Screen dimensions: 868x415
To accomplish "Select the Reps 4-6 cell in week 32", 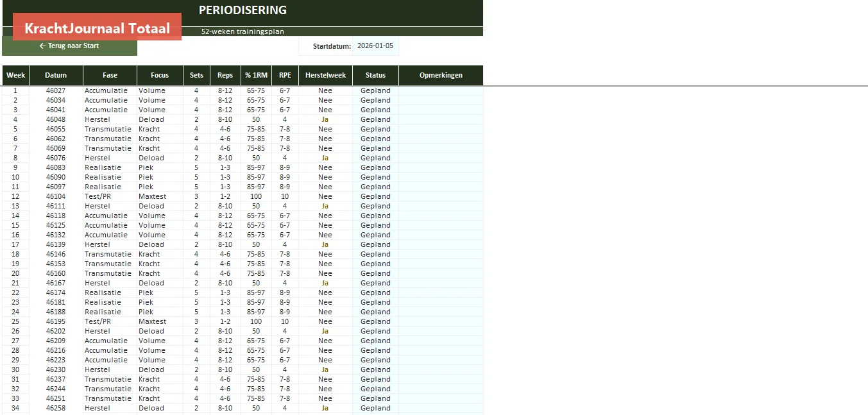I will click(225, 389).
